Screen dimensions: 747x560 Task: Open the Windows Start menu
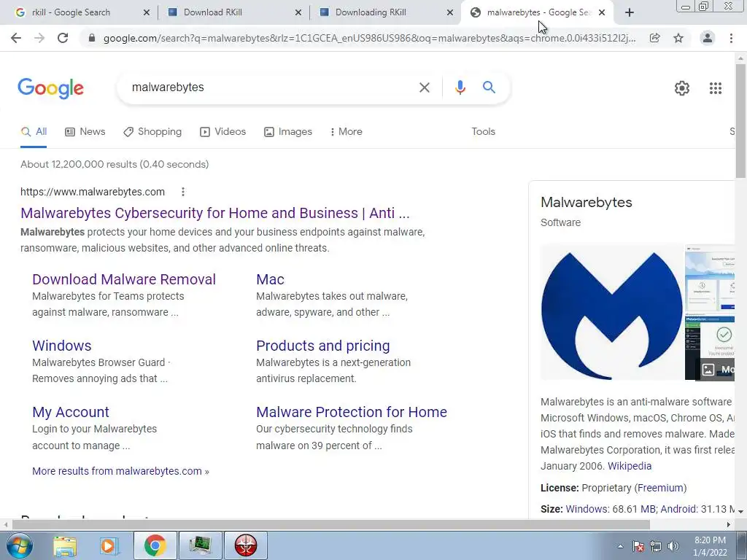[x=20, y=545]
